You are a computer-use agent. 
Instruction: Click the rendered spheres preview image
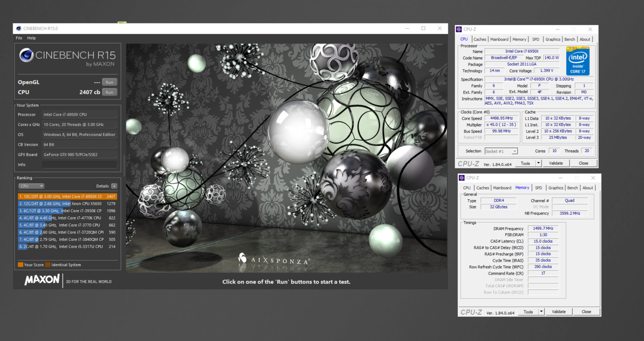tap(286, 158)
